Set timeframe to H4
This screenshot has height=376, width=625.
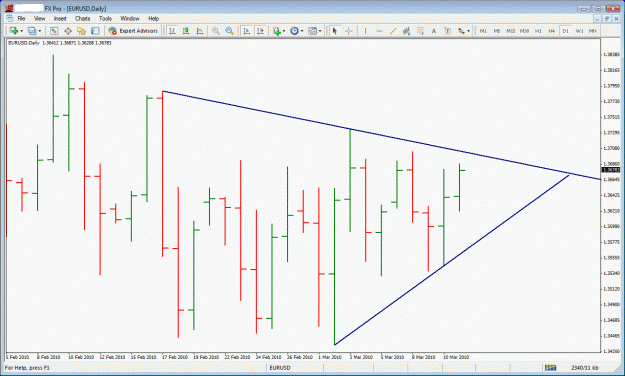click(552, 31)
